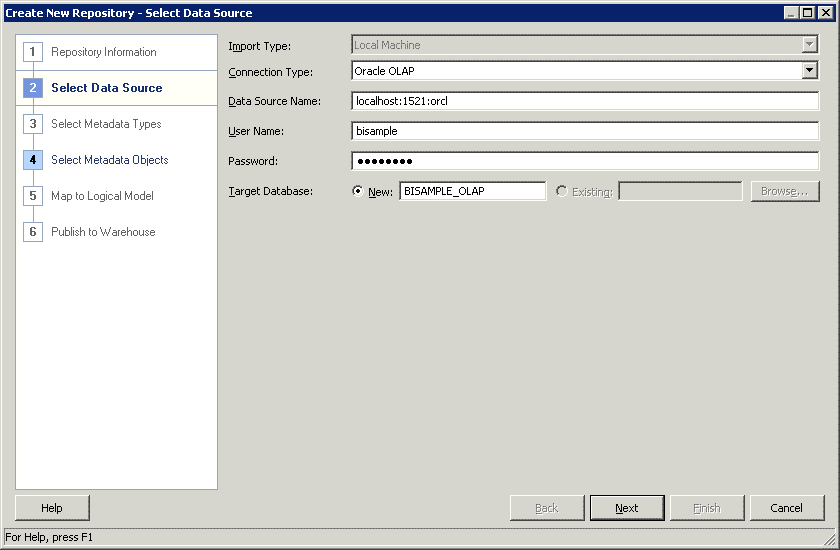Click the User Name field
Screen dimensions: 840x550
tap(585, 131)
